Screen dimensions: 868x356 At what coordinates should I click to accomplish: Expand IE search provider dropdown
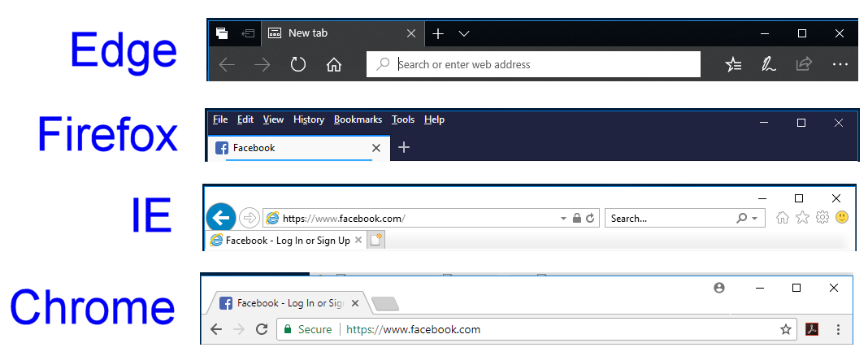(755, 219)
